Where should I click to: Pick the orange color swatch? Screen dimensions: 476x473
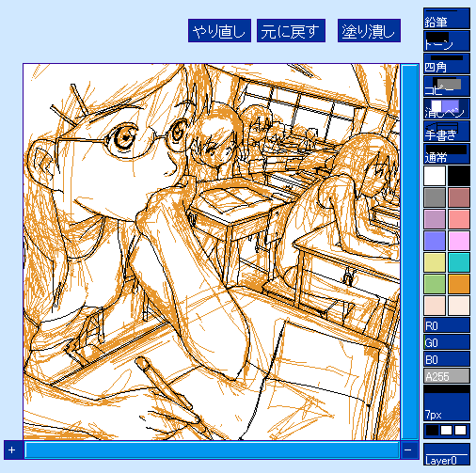[459, 284]
